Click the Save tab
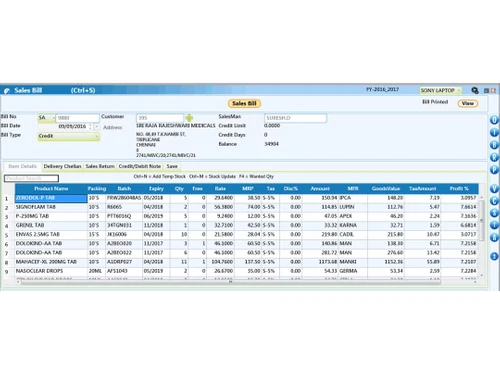 172,166
